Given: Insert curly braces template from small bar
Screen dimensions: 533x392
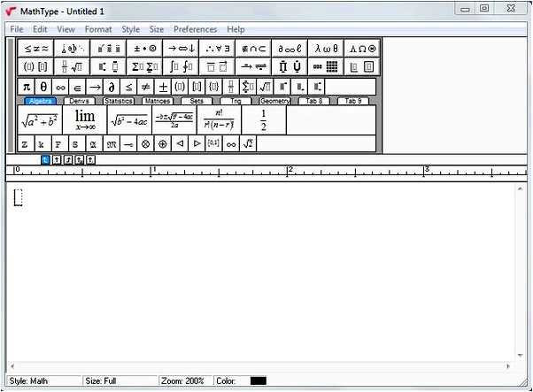Looking at the screenshot, I should [x=213, y=87].
